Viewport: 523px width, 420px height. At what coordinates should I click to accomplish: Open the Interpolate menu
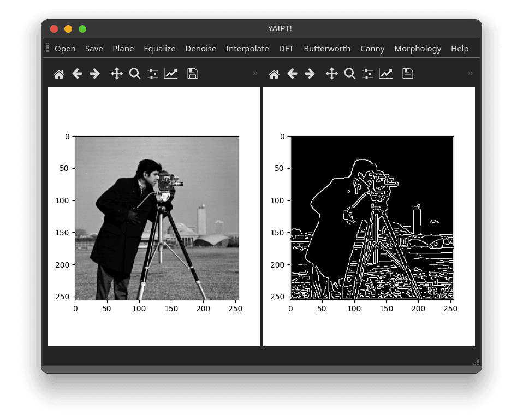(247, 49)
